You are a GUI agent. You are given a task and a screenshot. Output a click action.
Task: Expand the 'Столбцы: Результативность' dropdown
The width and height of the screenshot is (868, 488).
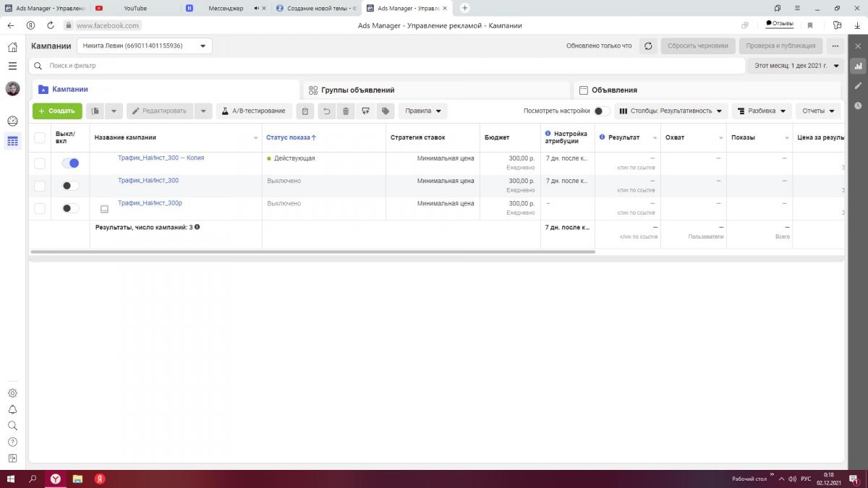(x=672, y=111)
